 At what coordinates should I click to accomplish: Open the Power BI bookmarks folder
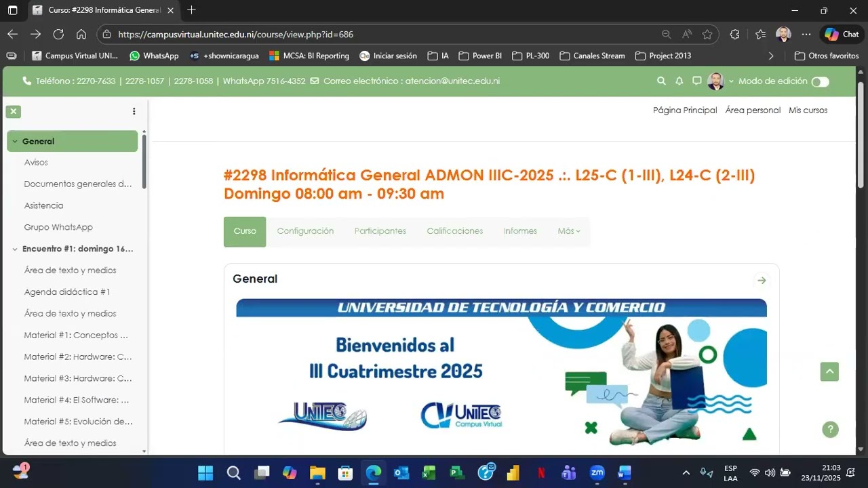480,56
